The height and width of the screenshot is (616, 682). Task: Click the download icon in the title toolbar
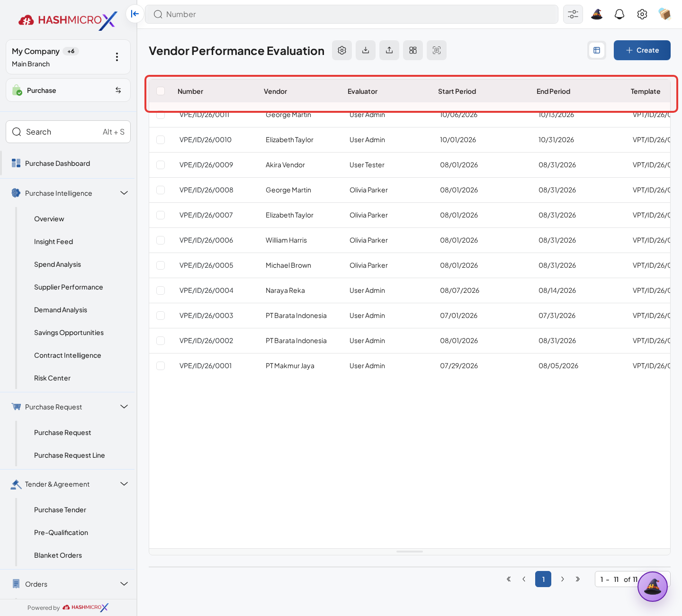point(366,50)
